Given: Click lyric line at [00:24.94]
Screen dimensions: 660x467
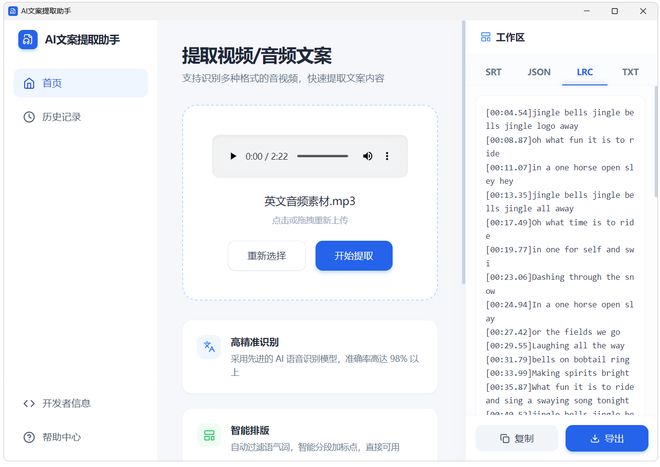Looking at the screenshot, I should [x=560, y=311].
